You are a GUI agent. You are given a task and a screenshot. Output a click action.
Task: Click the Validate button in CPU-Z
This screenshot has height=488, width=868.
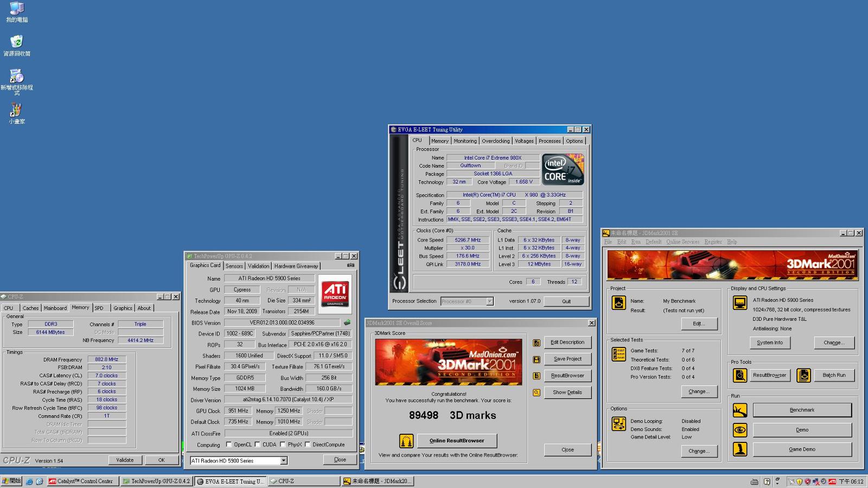(125, 460)
